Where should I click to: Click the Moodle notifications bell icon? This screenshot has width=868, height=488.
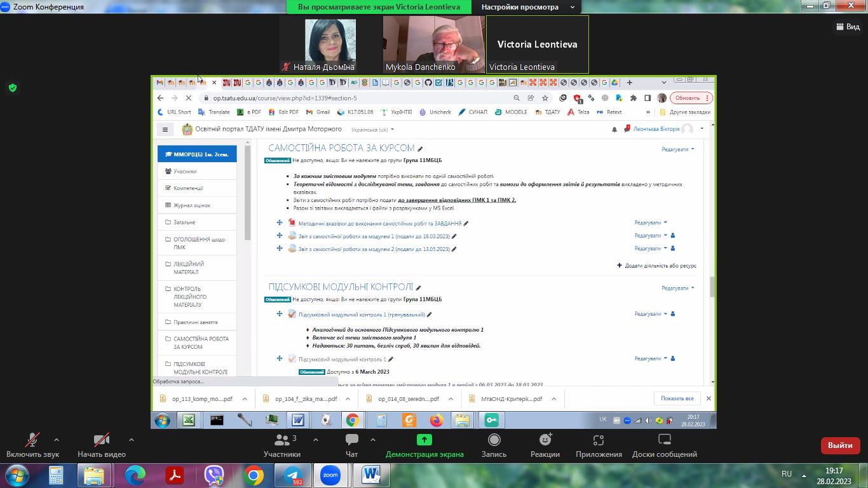[x=614, y=130]
